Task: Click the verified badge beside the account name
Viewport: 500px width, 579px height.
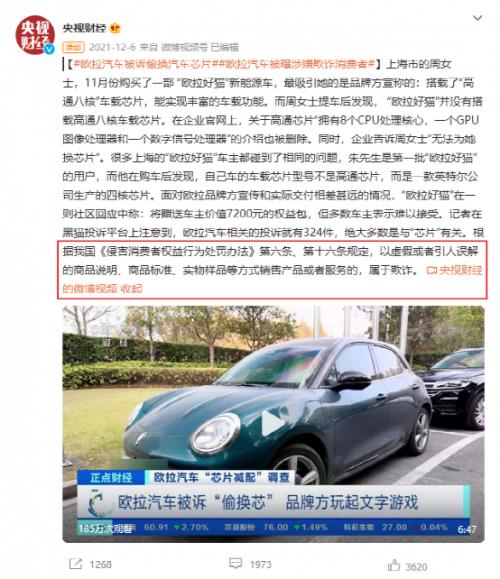Action: tap(115, 28)
